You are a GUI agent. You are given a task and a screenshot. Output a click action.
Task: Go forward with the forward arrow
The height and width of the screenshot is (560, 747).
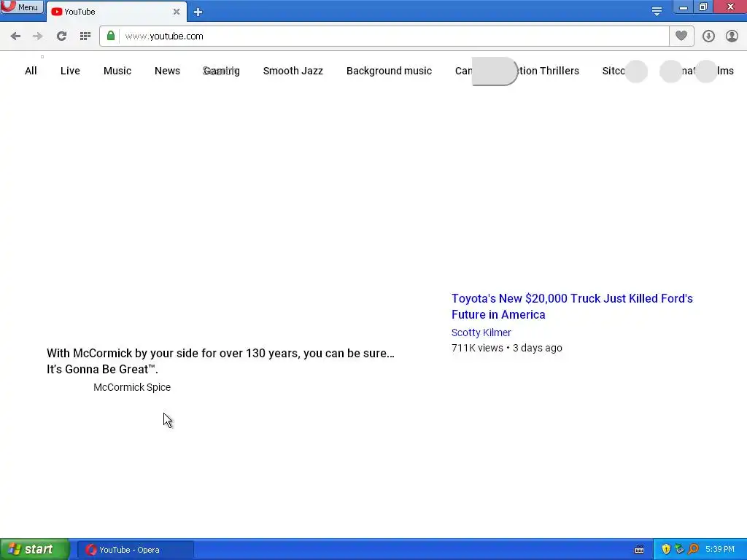click(x=38, y=36)
